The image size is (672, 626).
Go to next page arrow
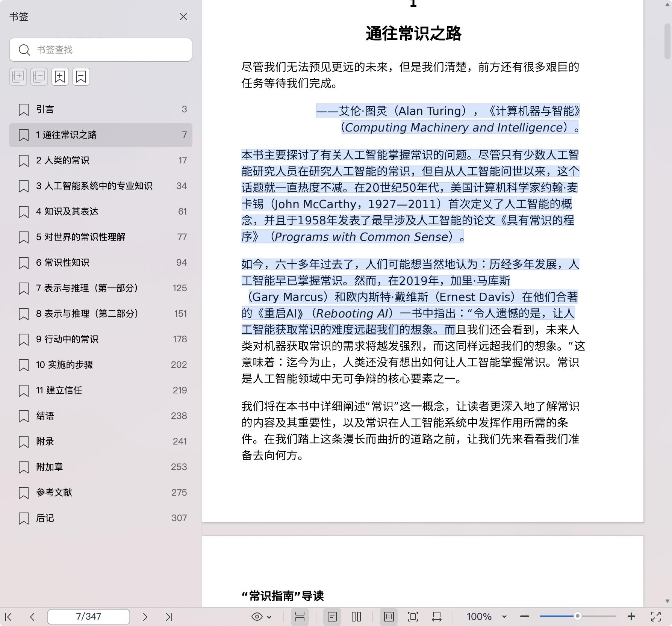tap(145, 617)
